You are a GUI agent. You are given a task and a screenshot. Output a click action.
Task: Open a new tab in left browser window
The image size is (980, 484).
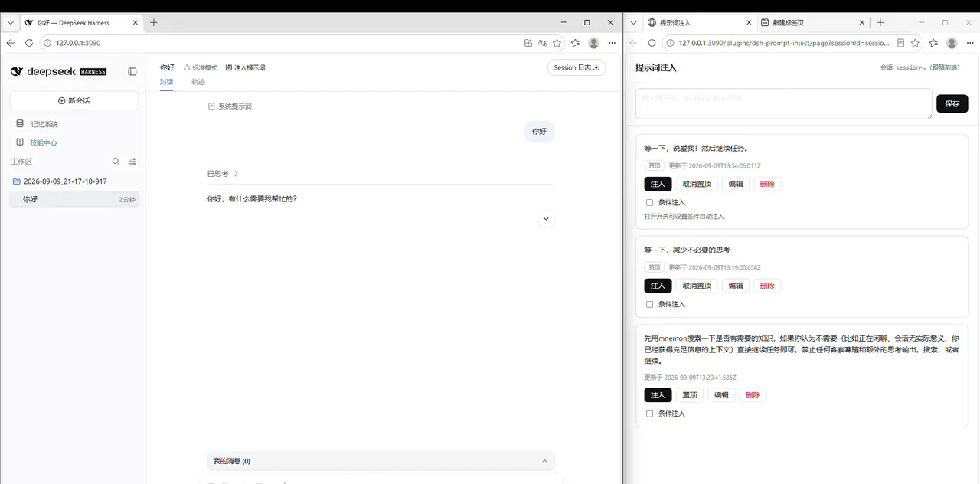[x=154, y=22]
